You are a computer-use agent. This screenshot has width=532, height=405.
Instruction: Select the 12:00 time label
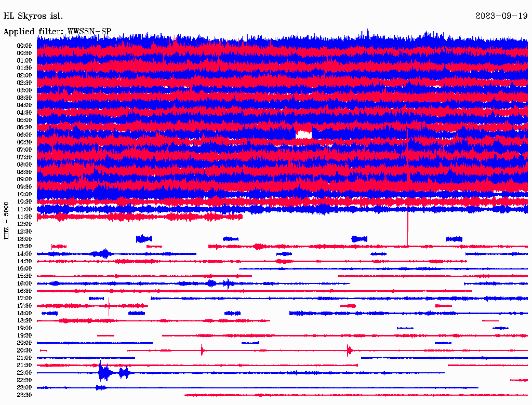tap(24, 224)
